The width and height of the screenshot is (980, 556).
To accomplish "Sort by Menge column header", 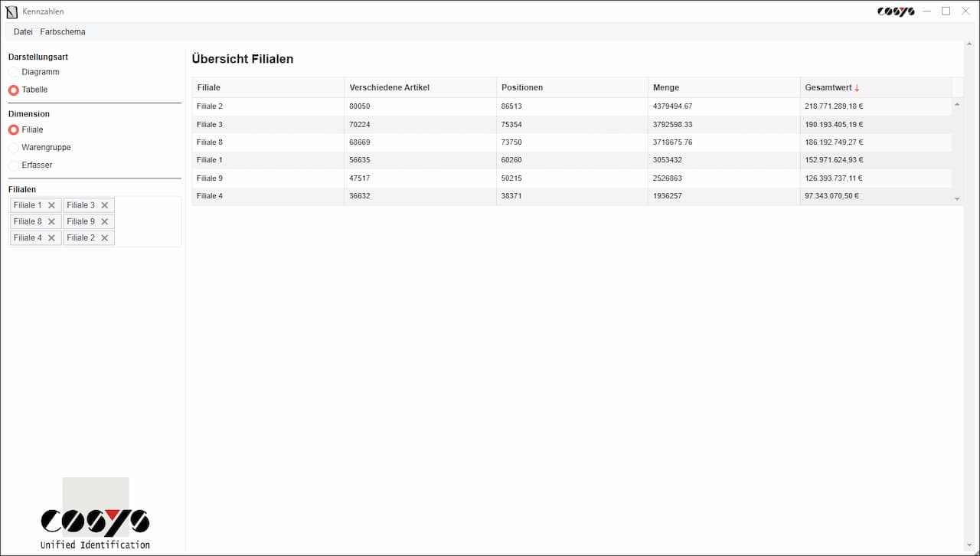I will click(x=724, y=87).
